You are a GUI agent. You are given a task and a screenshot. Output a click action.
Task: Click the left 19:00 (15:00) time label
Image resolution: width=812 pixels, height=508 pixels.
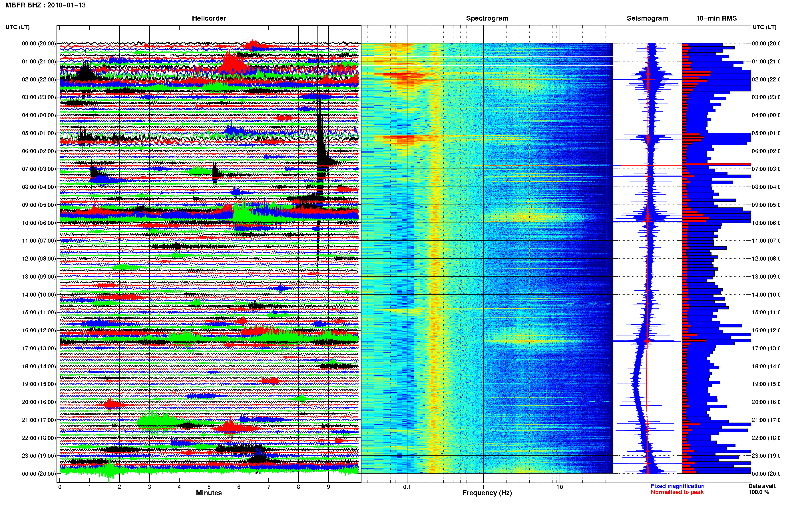(39, 384)
